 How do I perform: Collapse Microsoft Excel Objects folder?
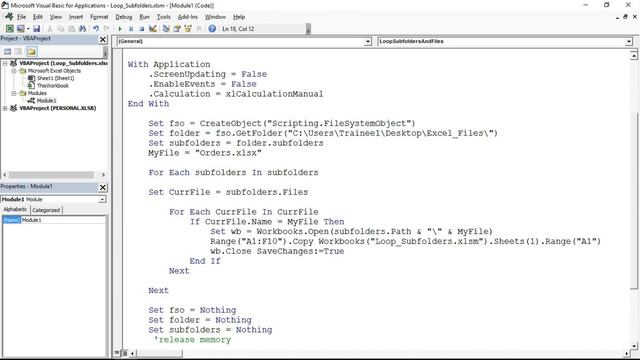click(x=13, y=71)
